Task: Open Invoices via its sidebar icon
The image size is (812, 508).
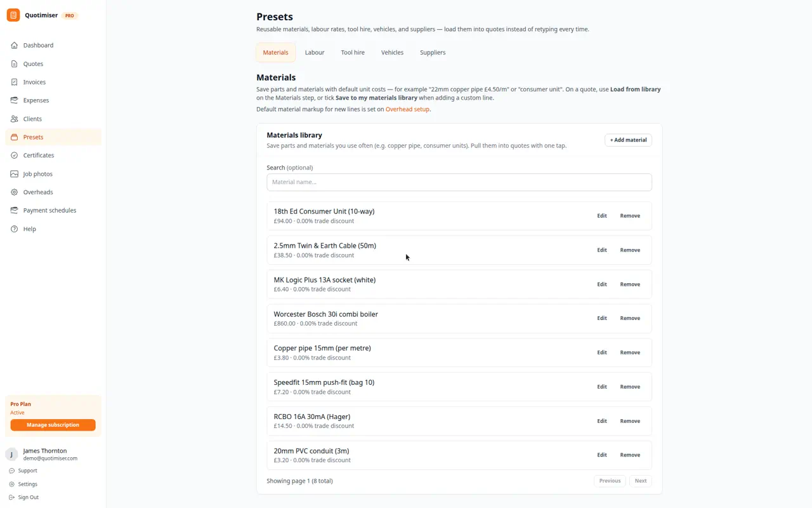Action: 15,82
